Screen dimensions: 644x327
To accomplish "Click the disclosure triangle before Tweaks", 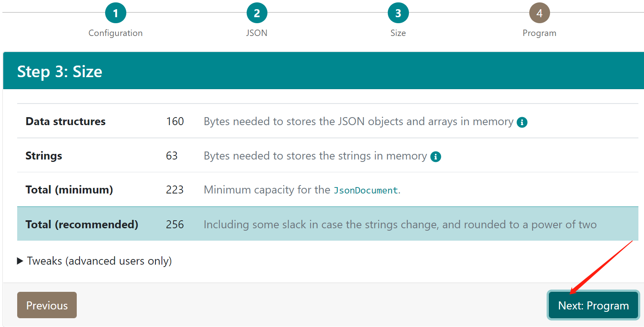I will pyautogui.click(x=19, y=261).
